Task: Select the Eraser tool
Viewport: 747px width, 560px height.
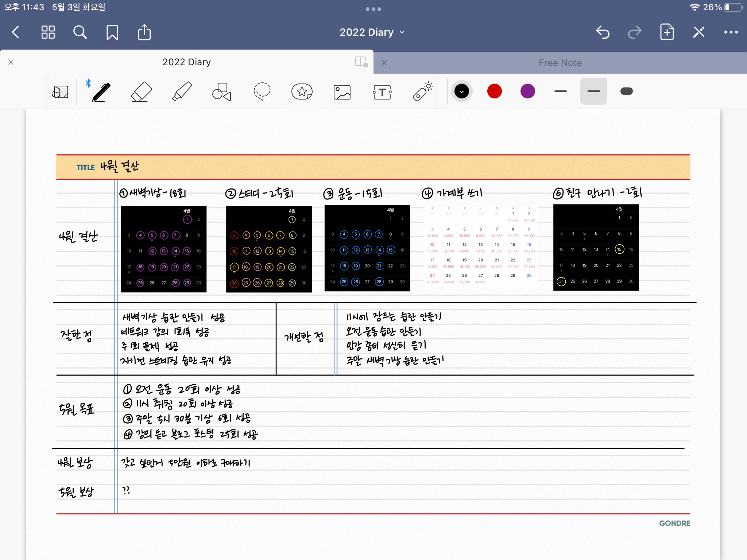Action: click(141, 92)
